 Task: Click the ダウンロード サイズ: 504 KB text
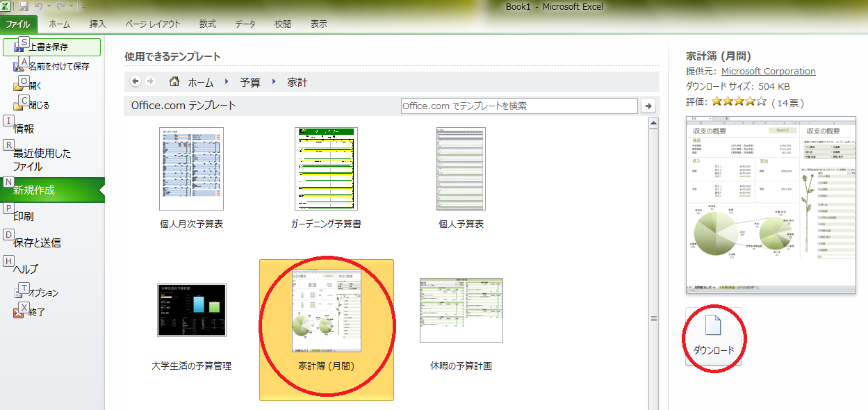[x=738, y=86]
